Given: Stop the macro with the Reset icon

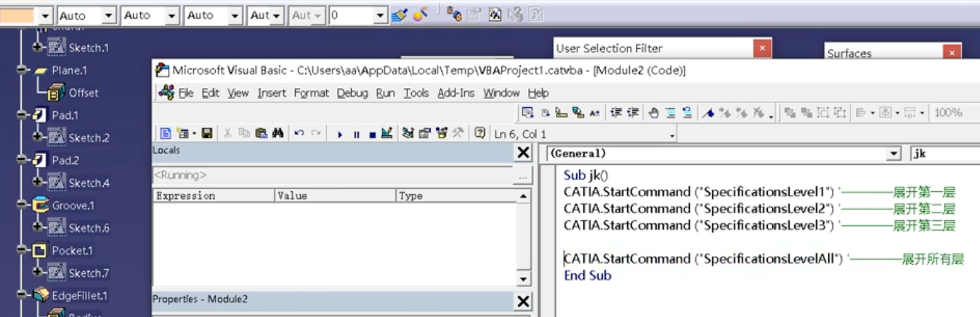Looking at the screenshot, I should click(372, 134).
